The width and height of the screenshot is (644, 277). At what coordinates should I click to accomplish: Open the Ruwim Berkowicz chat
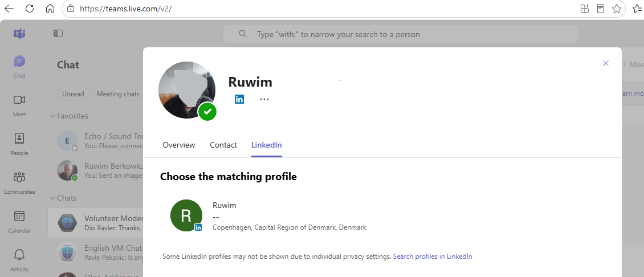pyautogui.click(x=96, y=170)
